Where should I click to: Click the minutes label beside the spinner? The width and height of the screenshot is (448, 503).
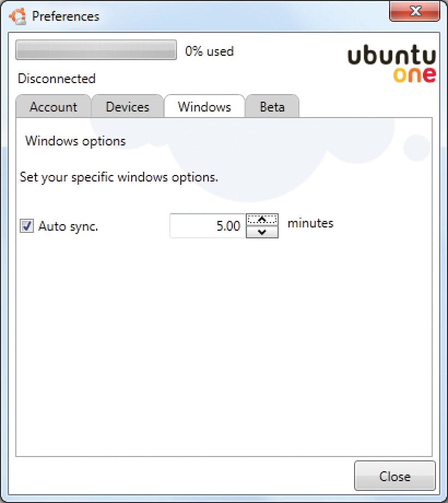click(310, 223)
